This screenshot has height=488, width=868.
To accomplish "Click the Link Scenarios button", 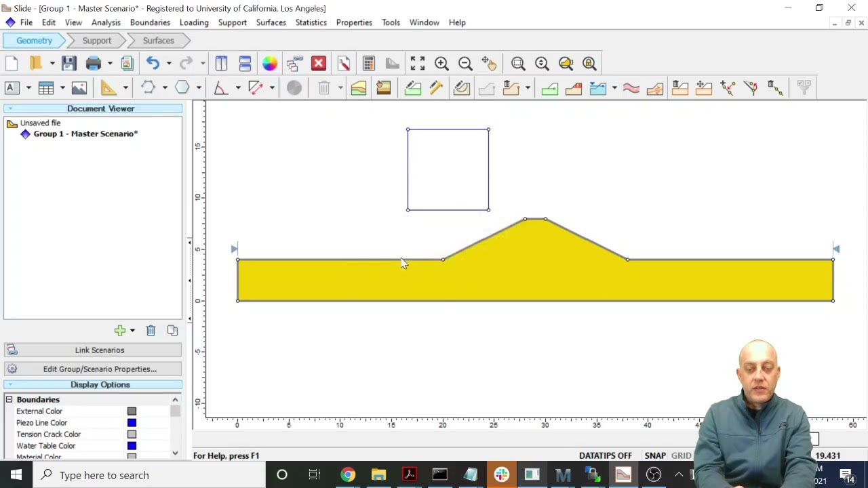I will point(92,350).
